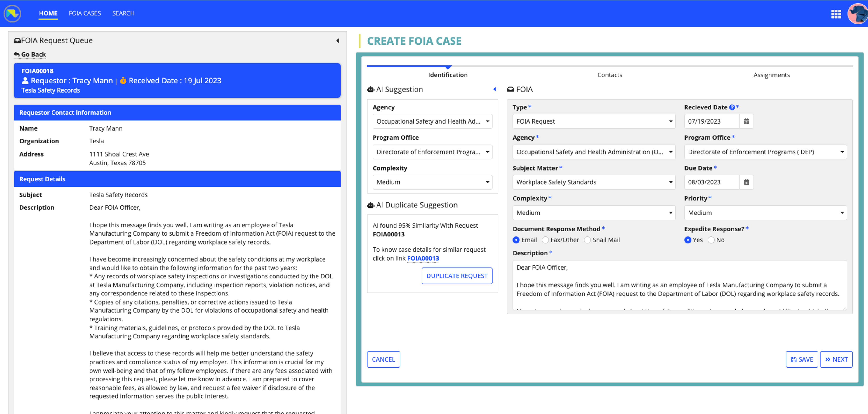Click the name value 'Tracy Mann'
Screen dimensions: 868x414
(106, 128)
